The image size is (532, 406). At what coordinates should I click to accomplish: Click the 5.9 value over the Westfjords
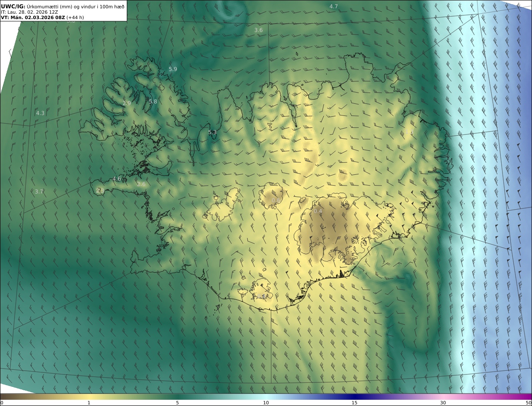point(173,69)
